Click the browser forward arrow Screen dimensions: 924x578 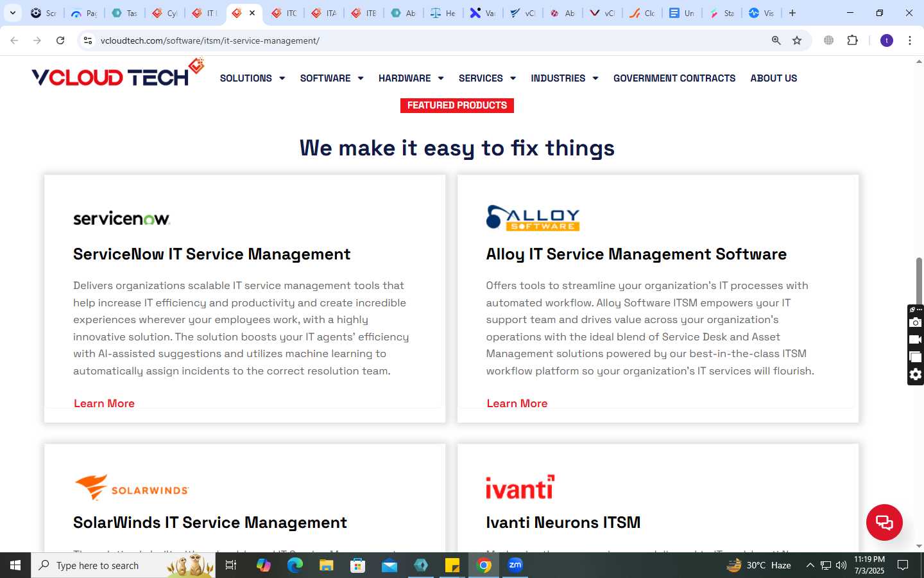pos(37,40)
